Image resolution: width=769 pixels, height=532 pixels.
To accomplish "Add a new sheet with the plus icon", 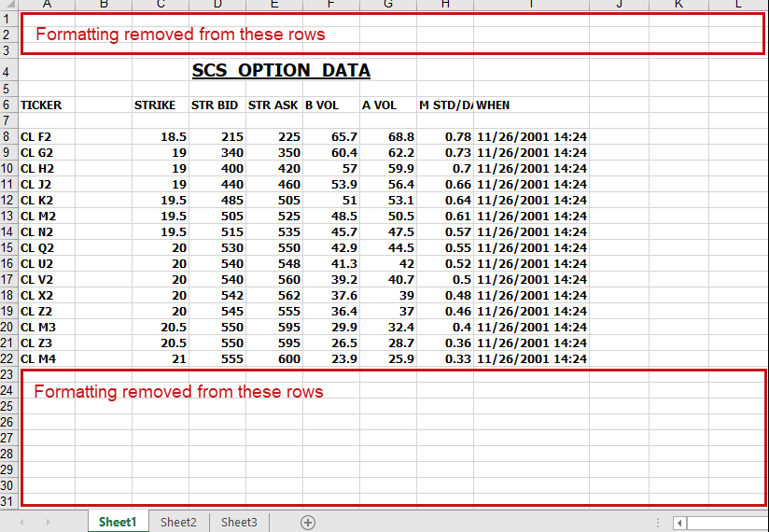I will [307, 523].
